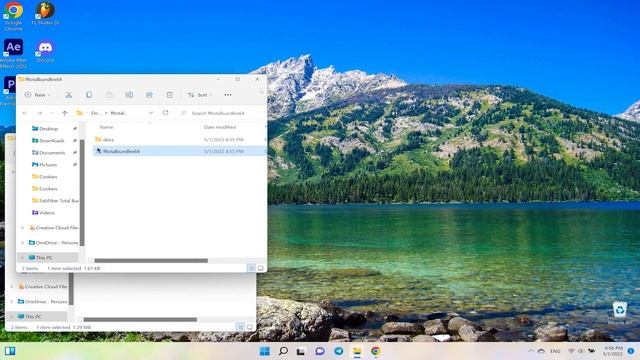Image resolution: width=640 pixels, height=360 pixels.
Task: Click the Forward navigation arrow
Action: (x=40, y=113)
